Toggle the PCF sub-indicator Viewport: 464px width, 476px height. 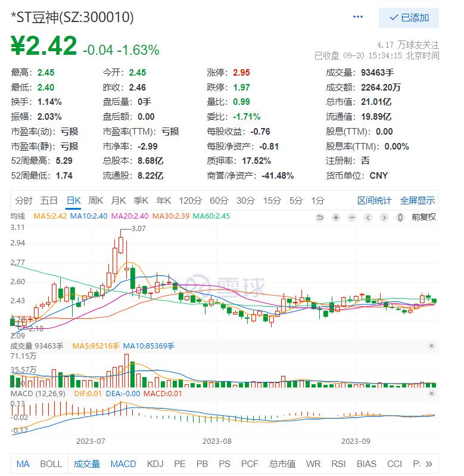(x=250, y=464)
